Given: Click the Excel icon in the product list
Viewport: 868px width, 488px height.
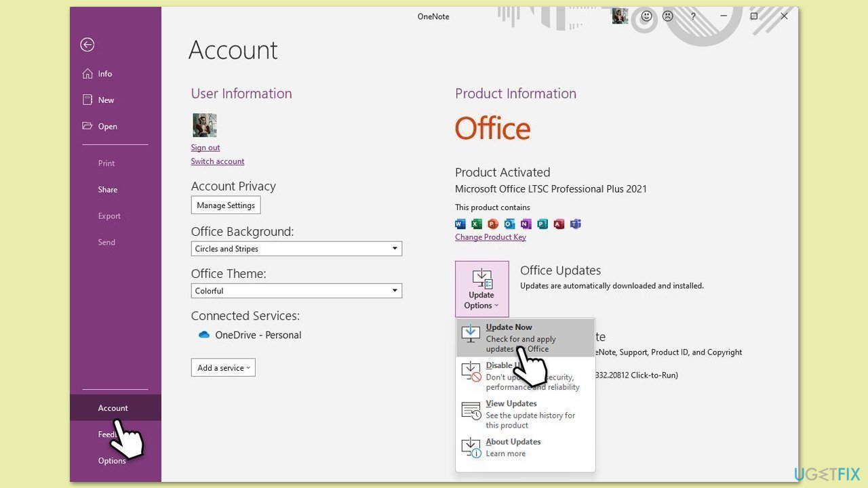Looking at the screenshot, I should 476,224.
